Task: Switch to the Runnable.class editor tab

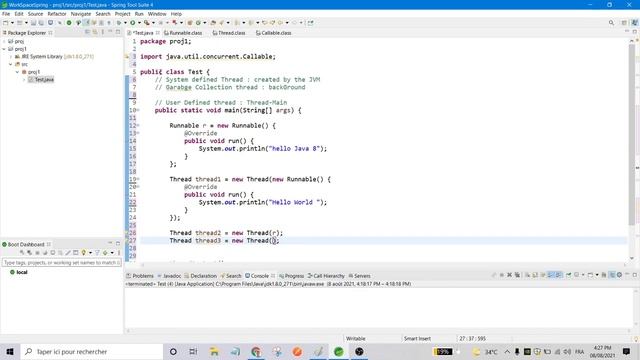Action: point(183,33)
